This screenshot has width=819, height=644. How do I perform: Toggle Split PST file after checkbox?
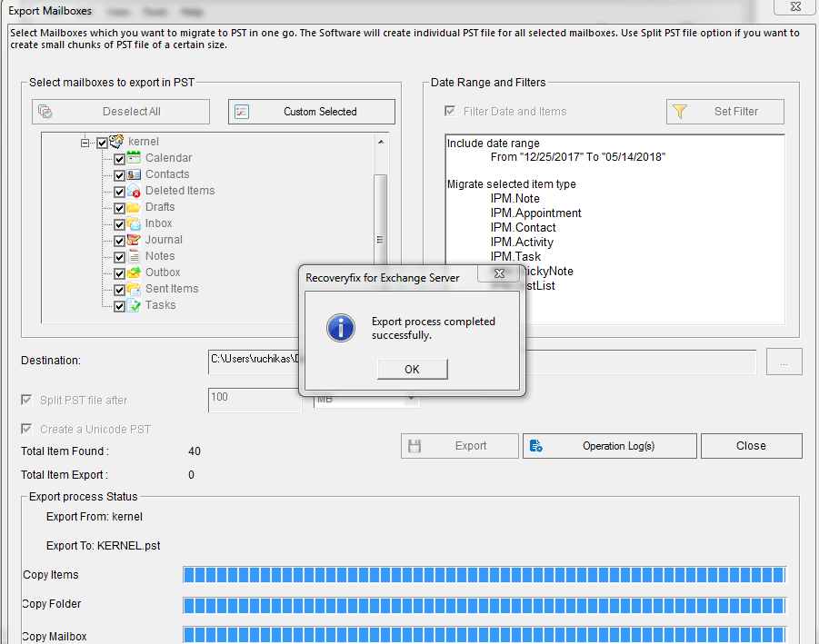pyautogui.click(x=26, y=400)
